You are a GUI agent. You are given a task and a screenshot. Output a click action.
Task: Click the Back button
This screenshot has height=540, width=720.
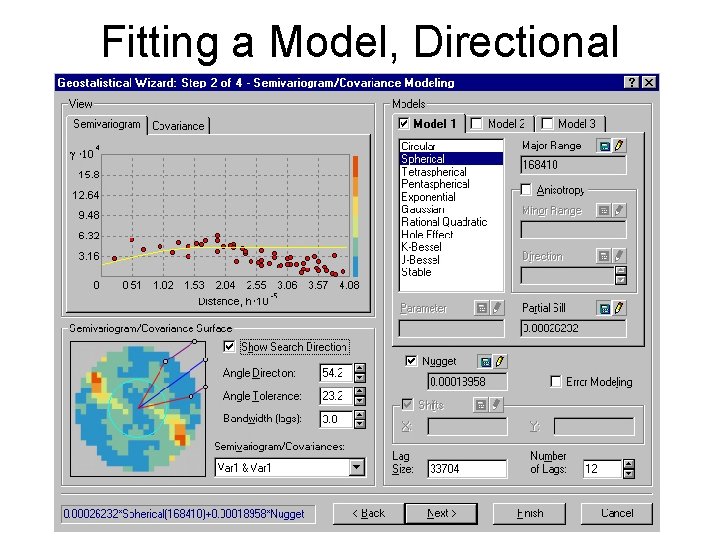369,513
